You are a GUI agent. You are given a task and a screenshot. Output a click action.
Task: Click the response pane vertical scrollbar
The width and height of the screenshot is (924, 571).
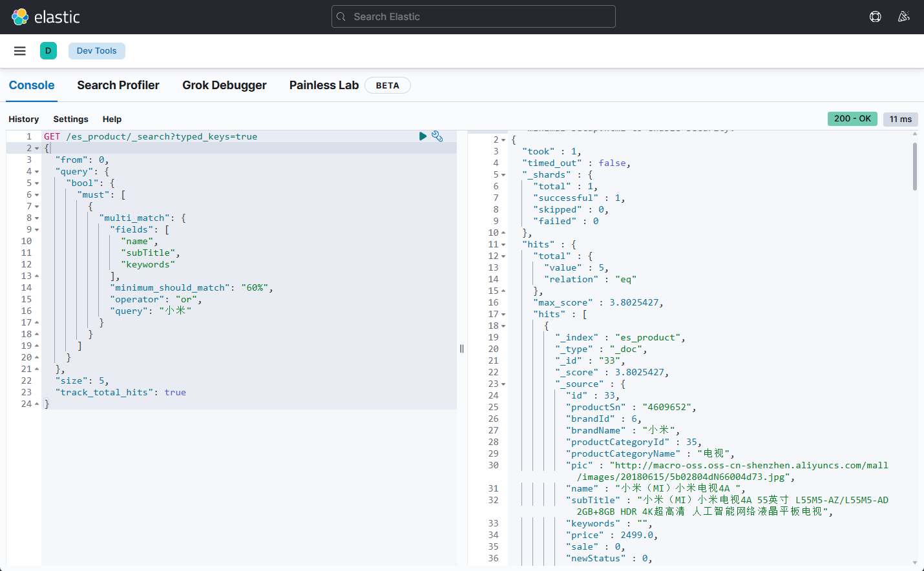(914, 167)
